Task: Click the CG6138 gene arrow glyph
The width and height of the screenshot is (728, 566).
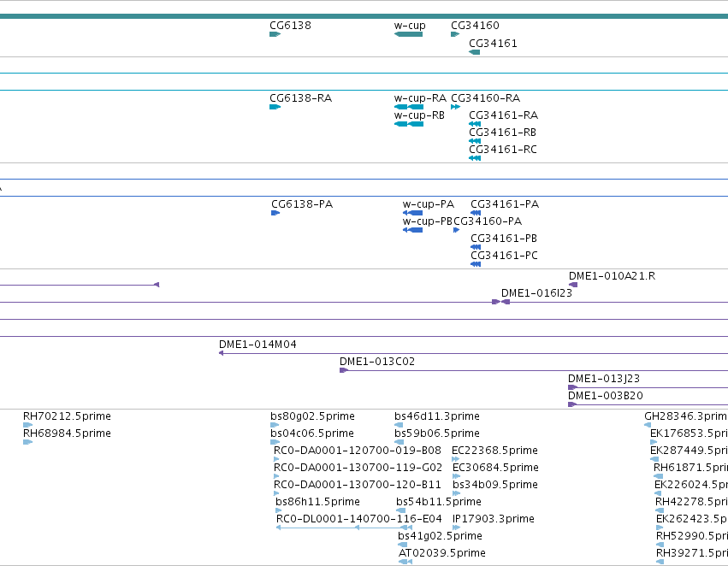Action: point(275,34)
